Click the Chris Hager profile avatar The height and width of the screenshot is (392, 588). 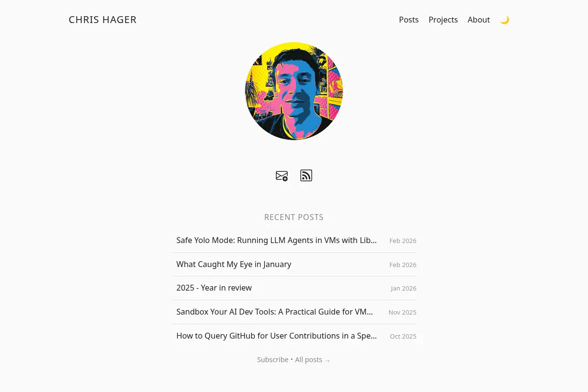294,91
